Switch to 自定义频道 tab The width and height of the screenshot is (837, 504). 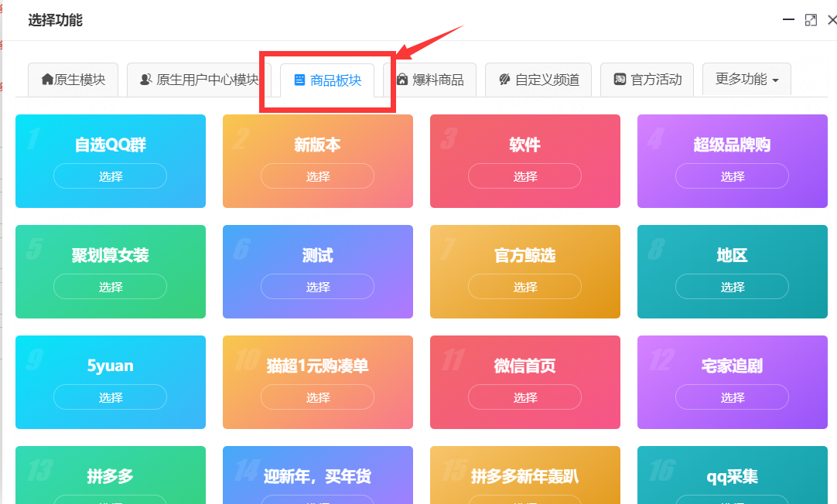pos(538,80)
